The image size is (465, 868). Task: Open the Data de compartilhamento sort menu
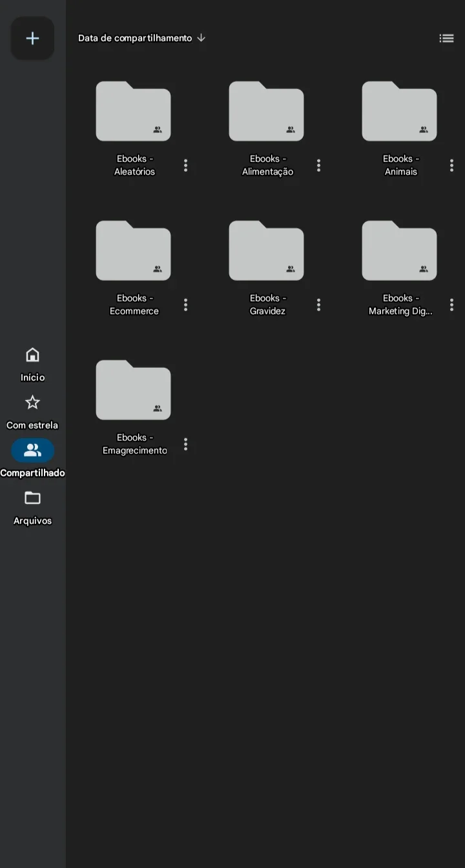tap(135, 38)
